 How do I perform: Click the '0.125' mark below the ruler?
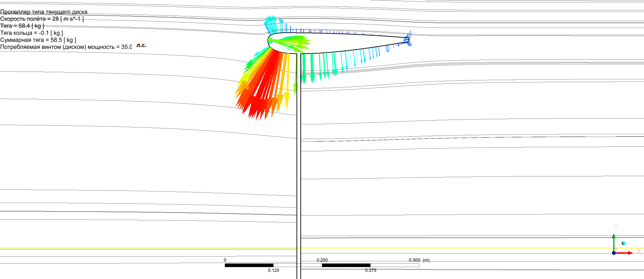pos(273,270)
